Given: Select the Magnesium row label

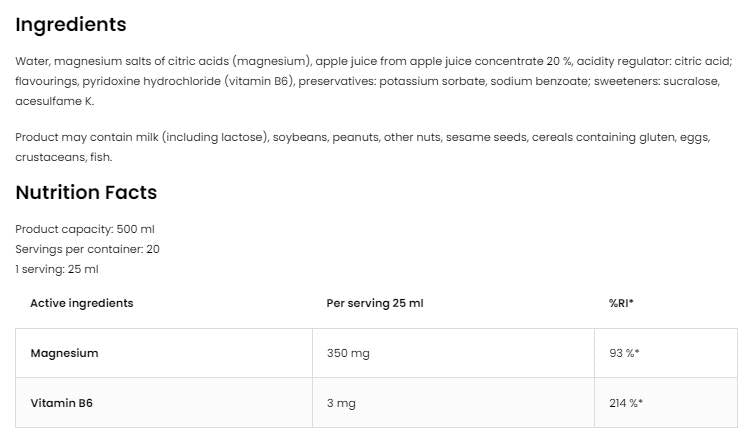Looking at the screenshot, I should [x=64, y=353].
